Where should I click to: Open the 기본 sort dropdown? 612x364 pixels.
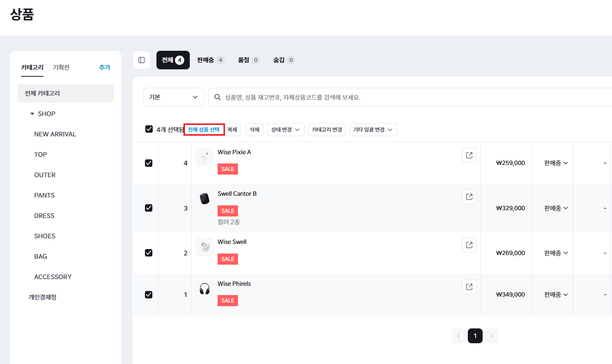(x=173, y=97)
